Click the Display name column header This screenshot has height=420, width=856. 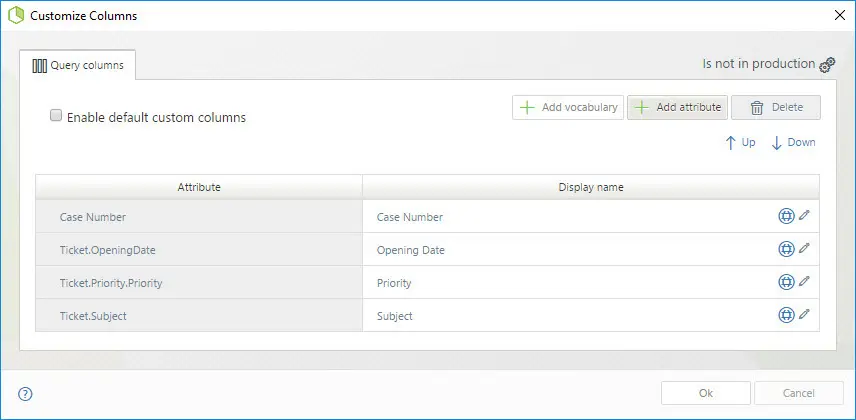(591, 187)
